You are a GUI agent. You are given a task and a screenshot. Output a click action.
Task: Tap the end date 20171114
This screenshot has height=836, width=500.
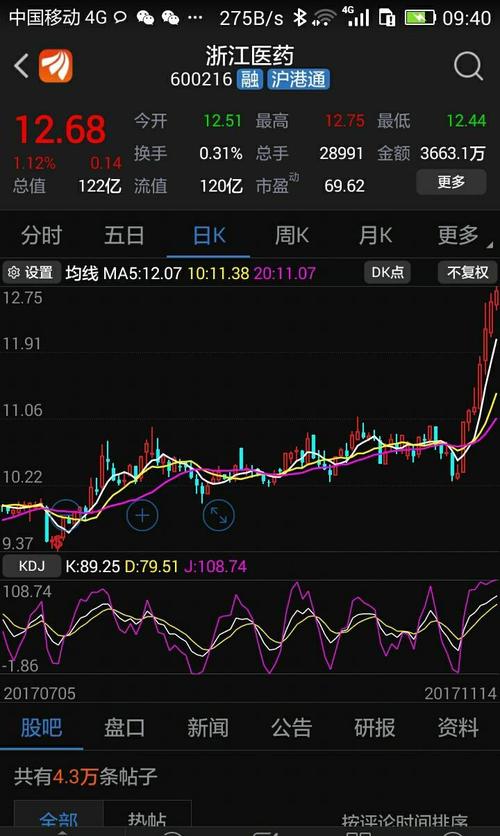461,694
